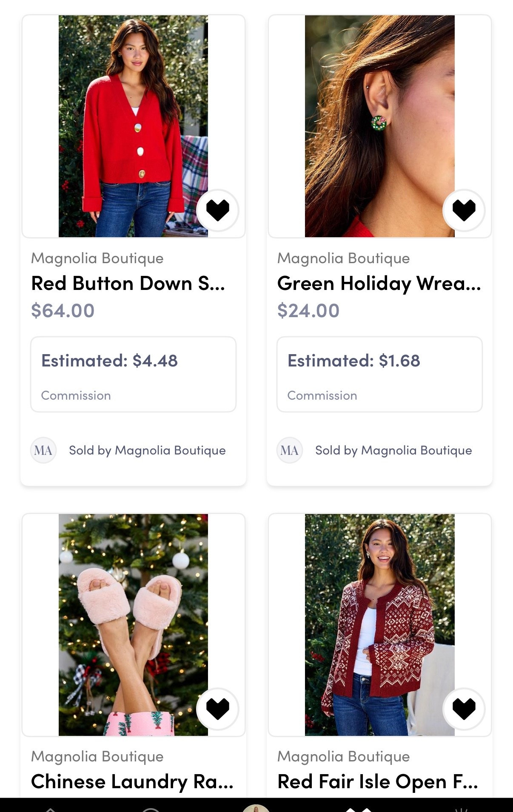Toggle favorite heart on Green Holiday Wreath earrings

[x=464, y=210]
